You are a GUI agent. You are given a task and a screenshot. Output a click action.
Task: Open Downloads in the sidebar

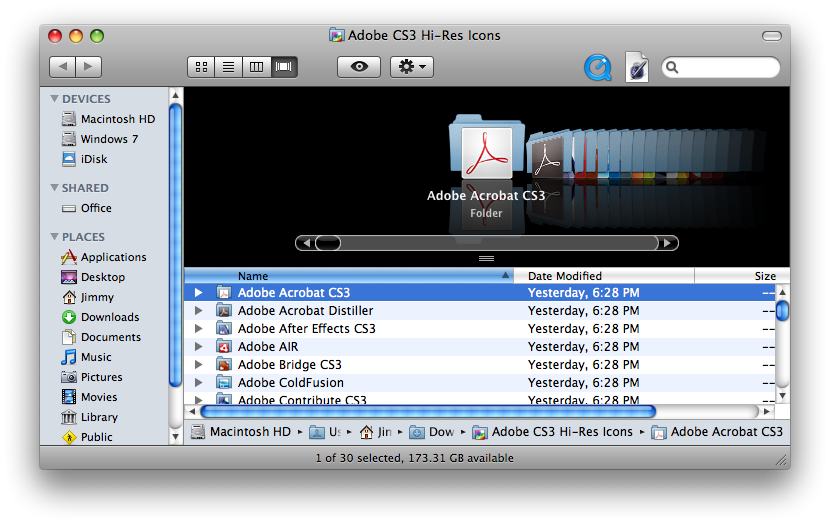101,317
